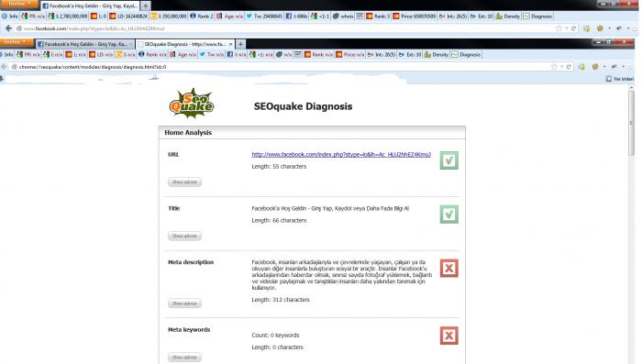This screenshot has height=364, width=642.
Task: Bookmark page with star in front window
Action: click(x=554, y=67)
